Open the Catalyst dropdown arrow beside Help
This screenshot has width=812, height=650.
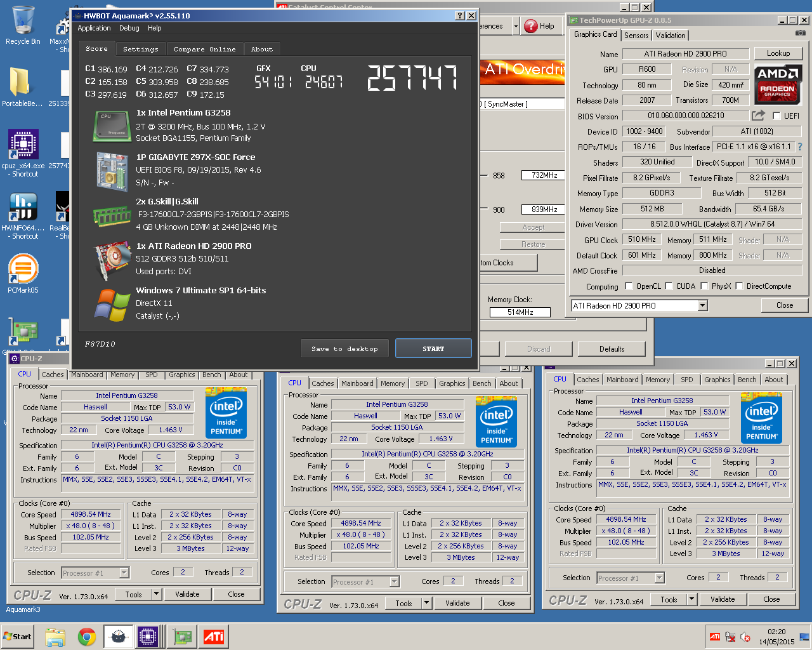[x=516, y=26]
